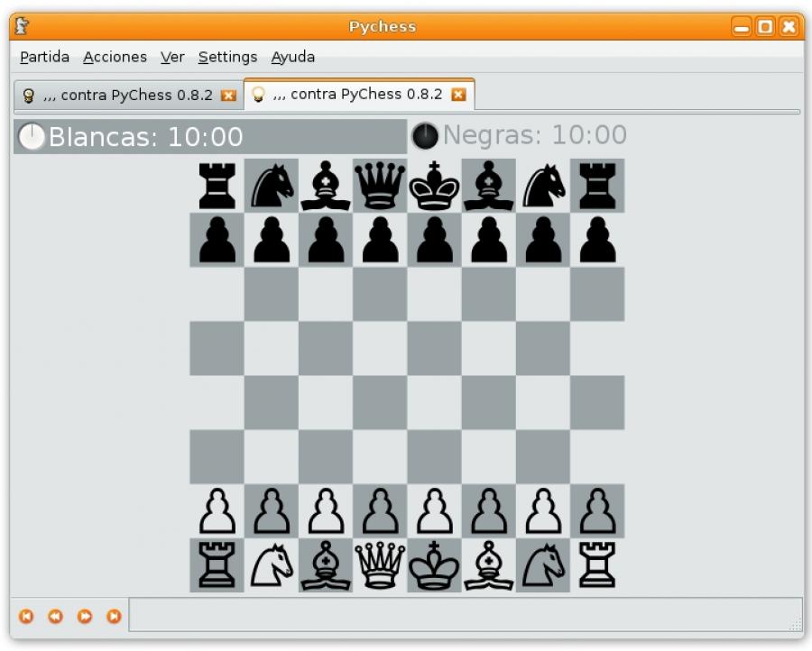The width and height of the screenshot is (812, 651).
Task: Open the Settings menu
Action: (227, 57)
